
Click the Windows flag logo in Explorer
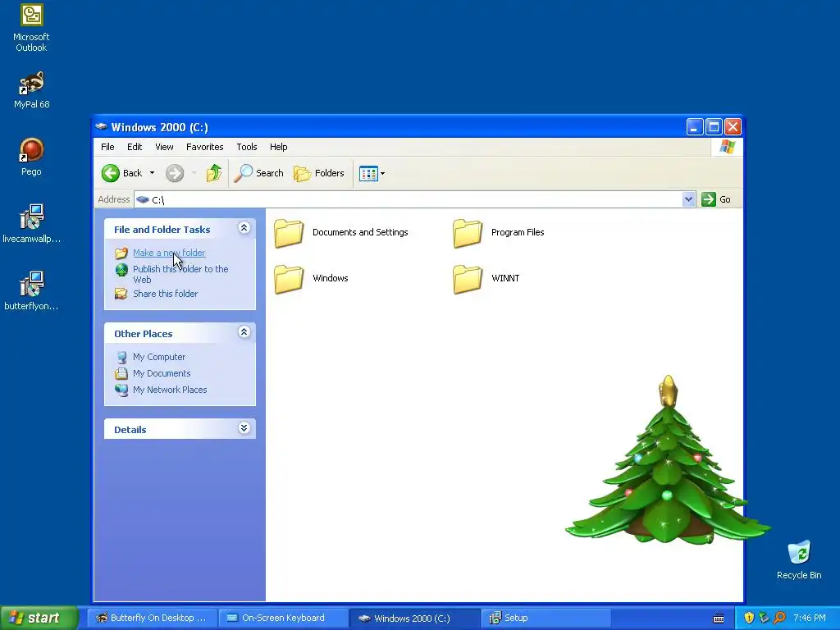point(728,146)
